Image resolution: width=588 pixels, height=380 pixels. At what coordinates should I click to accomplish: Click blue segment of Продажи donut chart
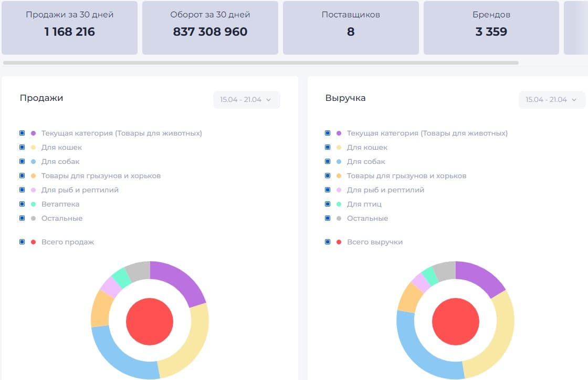point(119,356)
